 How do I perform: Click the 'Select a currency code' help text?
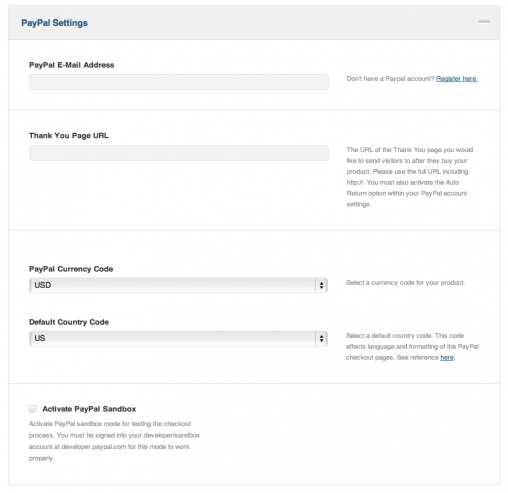coord(405,283)
